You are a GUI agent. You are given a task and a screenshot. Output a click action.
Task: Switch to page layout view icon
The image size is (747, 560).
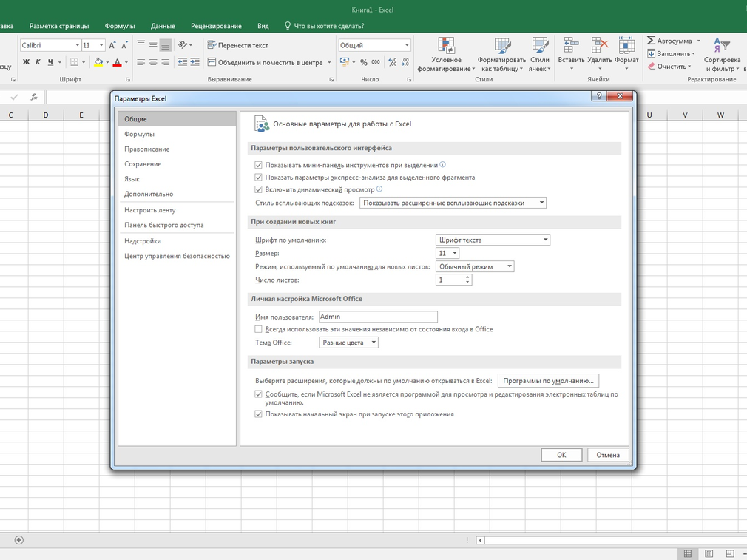pyautogui.click(x=709, y=553)
